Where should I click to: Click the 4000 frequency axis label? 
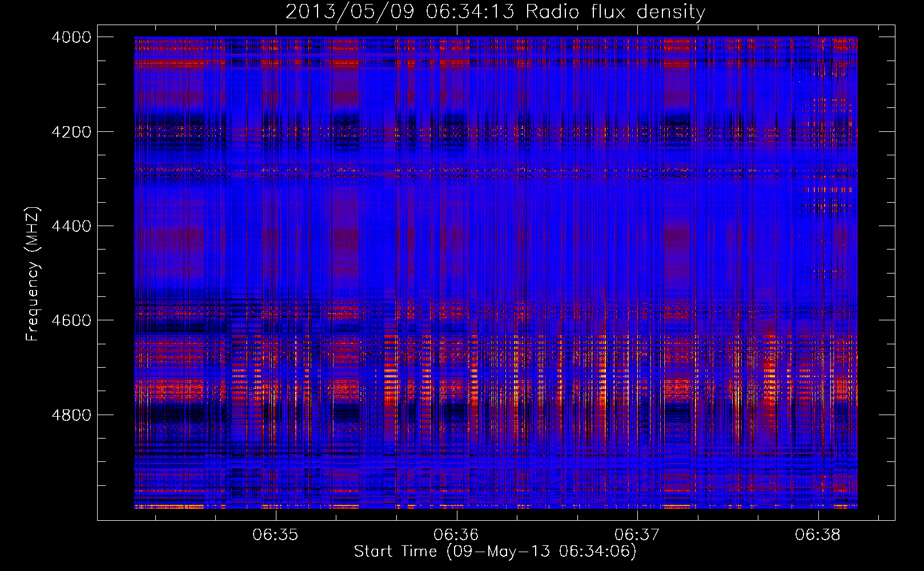point(71,37)
